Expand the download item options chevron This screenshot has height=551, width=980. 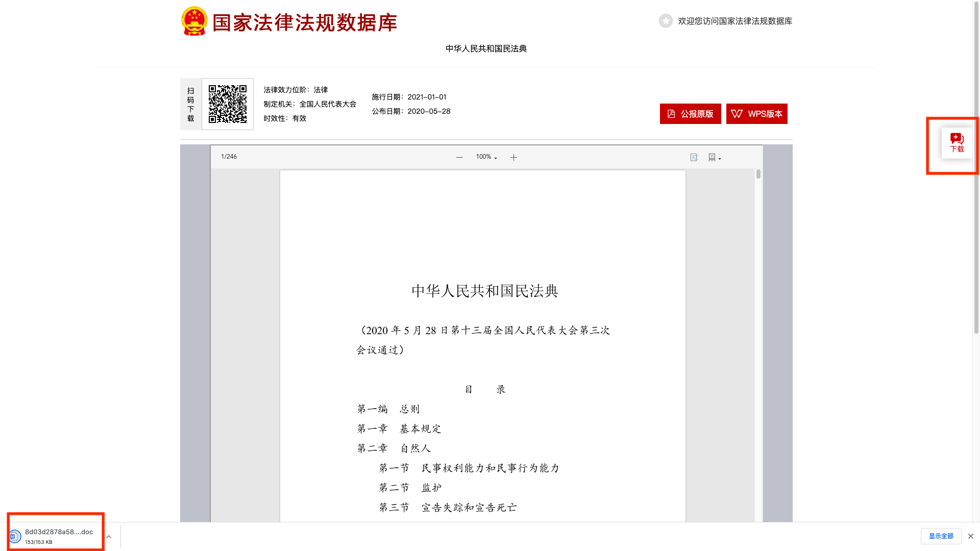tap(109, 537)
